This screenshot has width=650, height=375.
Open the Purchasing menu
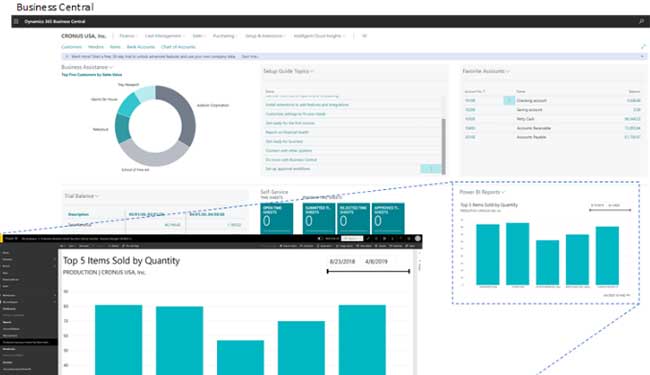[224, 36]
